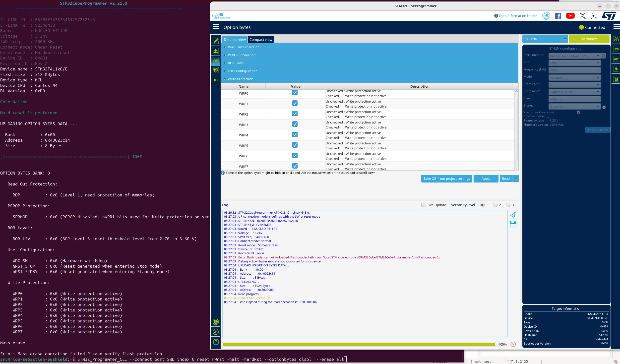Save the log with the floppy disk icon

tap(513, 224)
